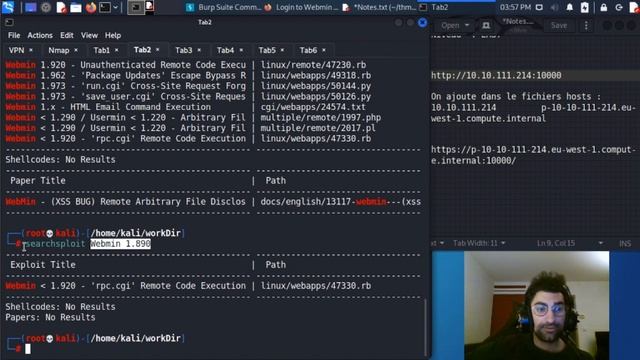The width and height of the screenshot is (640, 360).
Task: Click the linux/webapps/49318.rb path
Action: point(316,76)
